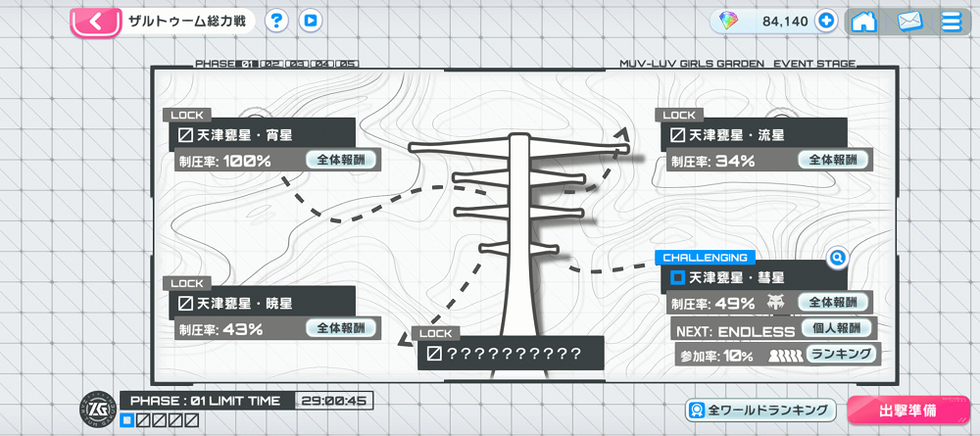Open the question mark help icon
The width and height of the screenshot is (980, 436).
(277, 22)
